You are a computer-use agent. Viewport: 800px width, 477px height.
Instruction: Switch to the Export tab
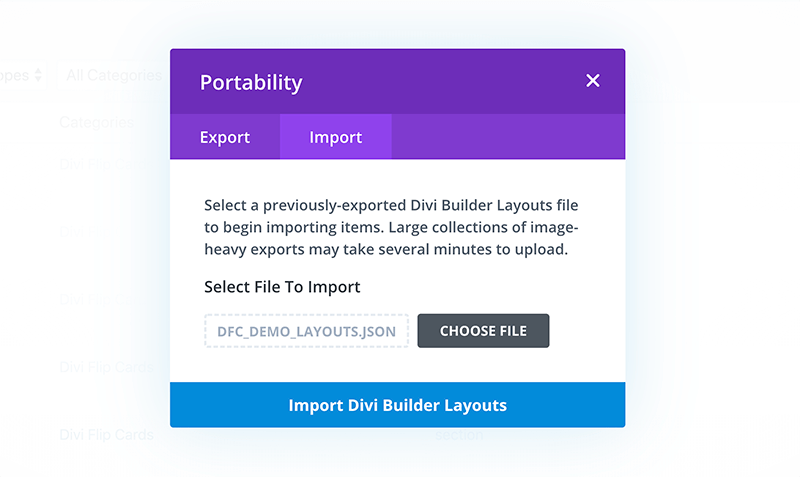tap(225, 137)
